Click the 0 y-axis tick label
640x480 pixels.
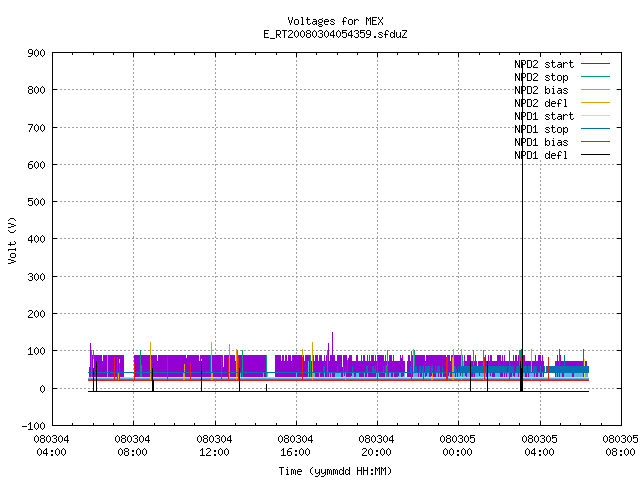coord(42,389)
